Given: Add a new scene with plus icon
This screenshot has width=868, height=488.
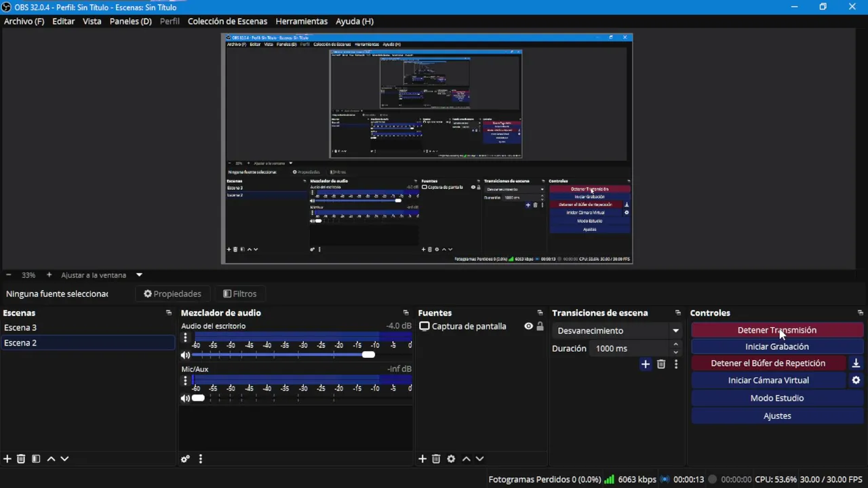Looking at the screenshot, I should 7,459.
